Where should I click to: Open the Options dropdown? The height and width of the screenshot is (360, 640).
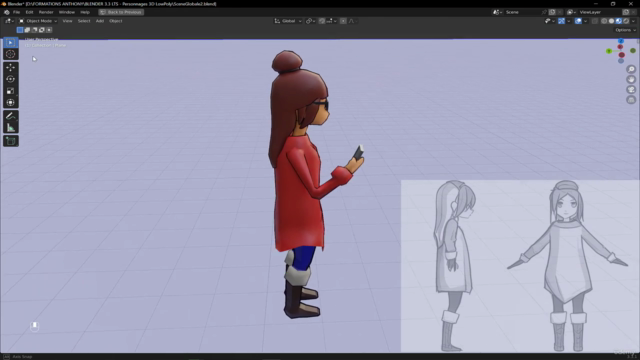coord(625,30)
